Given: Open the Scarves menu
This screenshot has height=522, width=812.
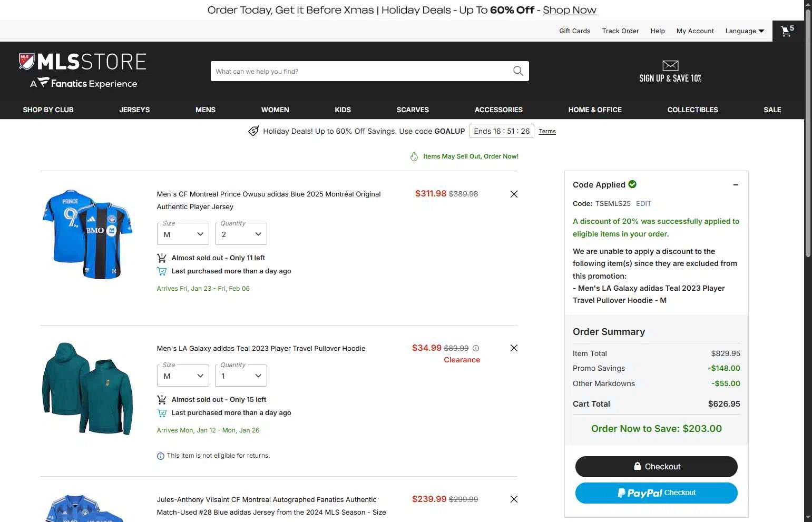Looking at the screenshot, I should tap(413, 110).
